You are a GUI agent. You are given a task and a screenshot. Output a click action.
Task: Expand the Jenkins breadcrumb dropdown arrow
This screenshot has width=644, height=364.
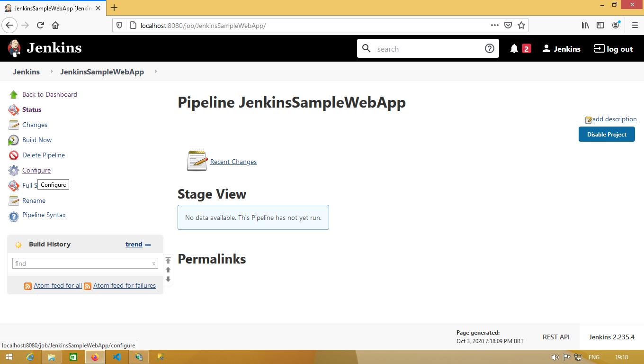52,72
